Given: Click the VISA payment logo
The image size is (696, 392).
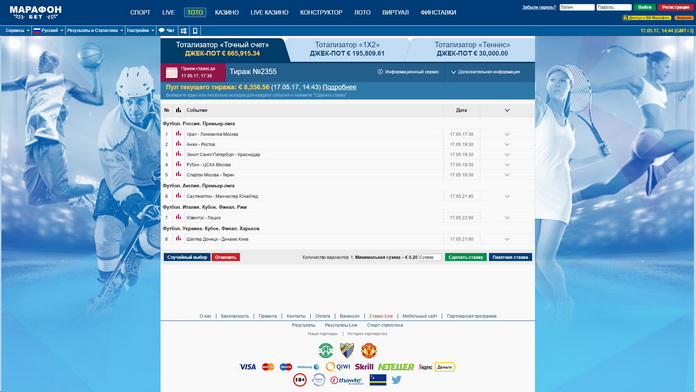Looking at the screenshot, I should click(248, 367).
